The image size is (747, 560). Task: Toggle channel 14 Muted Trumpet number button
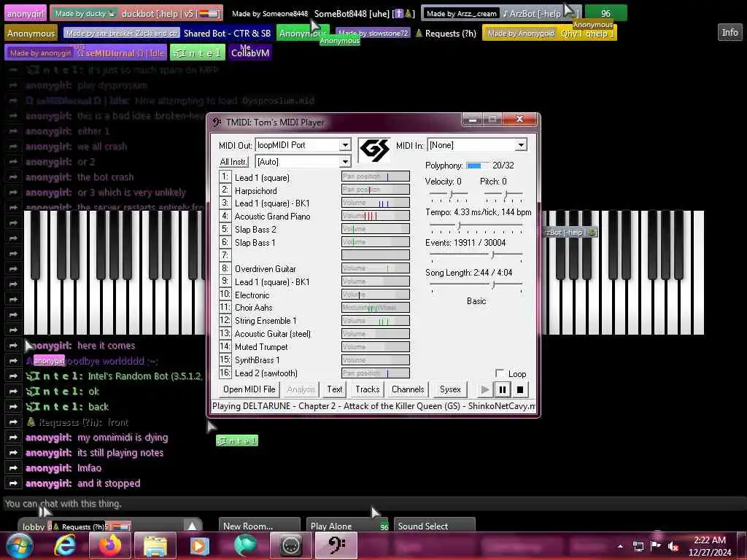[x=225, y=346]
